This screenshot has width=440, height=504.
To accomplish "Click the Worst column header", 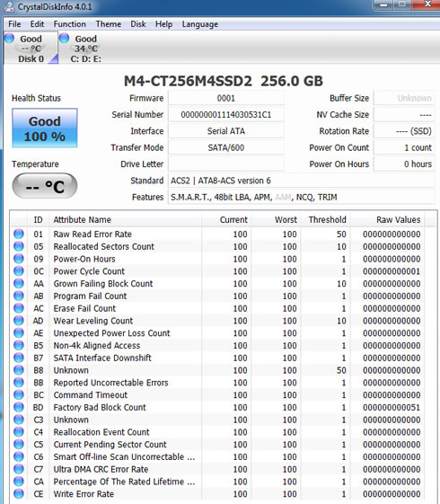I will (277, 220).
